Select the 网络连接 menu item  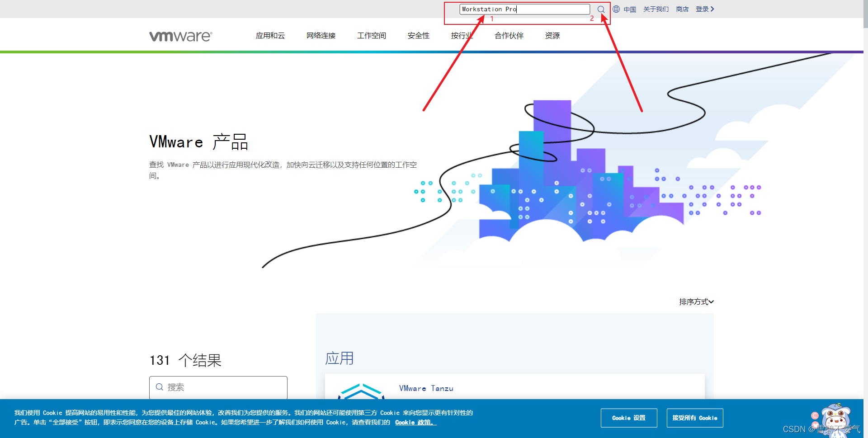point(321,36)
